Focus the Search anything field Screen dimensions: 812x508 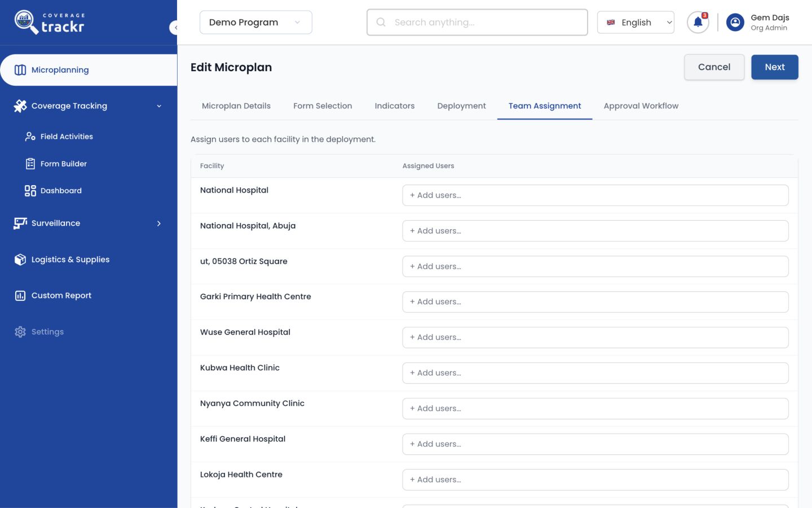[477, 23]
